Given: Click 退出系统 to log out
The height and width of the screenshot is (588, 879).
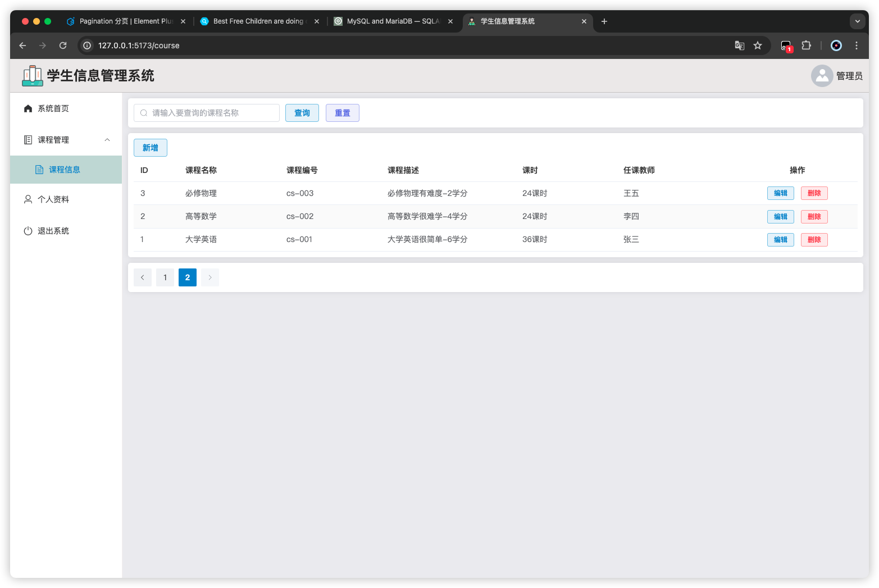Looking at the screenshot, I should pyautogui.click(x=66, y=231).
